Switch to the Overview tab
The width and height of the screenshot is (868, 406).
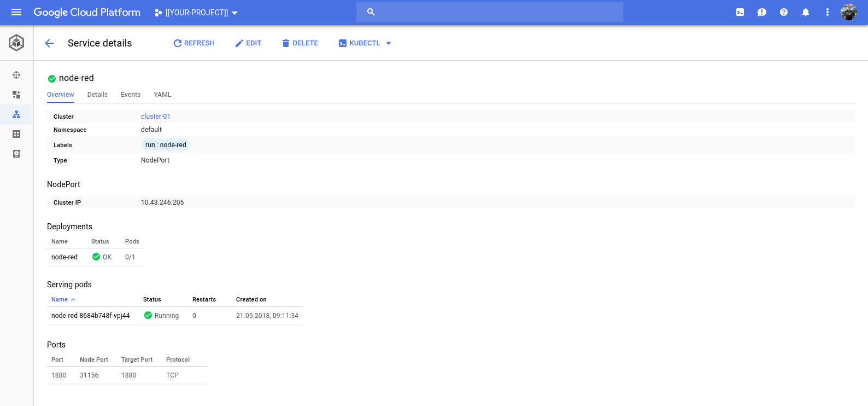[61, 95]
